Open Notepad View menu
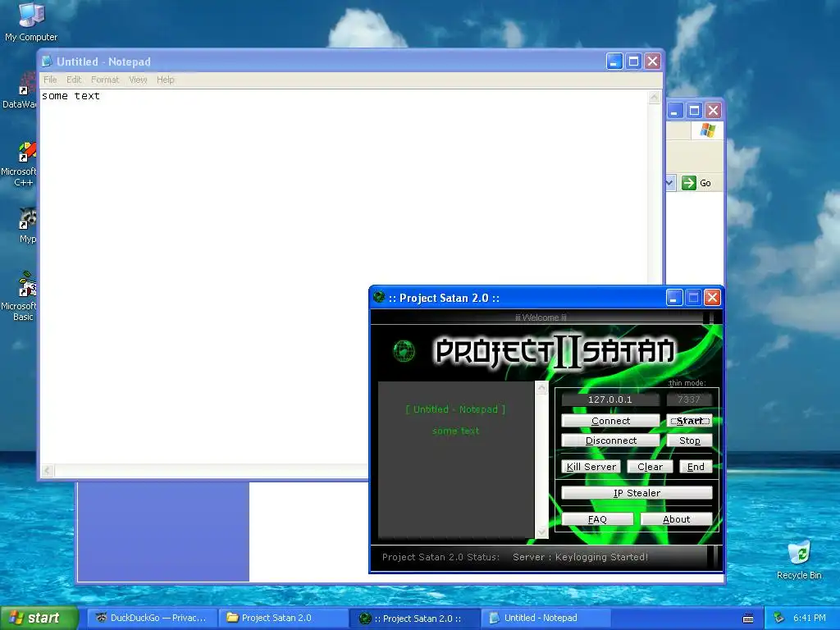The height and width of the screenshot is (630, 840). point(138,80)
